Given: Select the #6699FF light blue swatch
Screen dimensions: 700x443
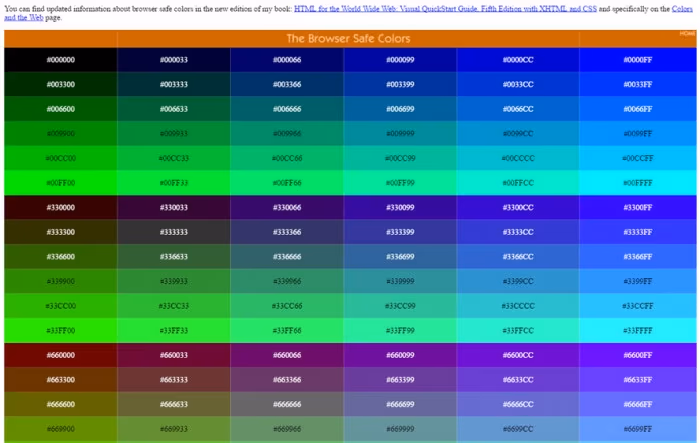Looking at the screenshot, I should tap(638, 429).
